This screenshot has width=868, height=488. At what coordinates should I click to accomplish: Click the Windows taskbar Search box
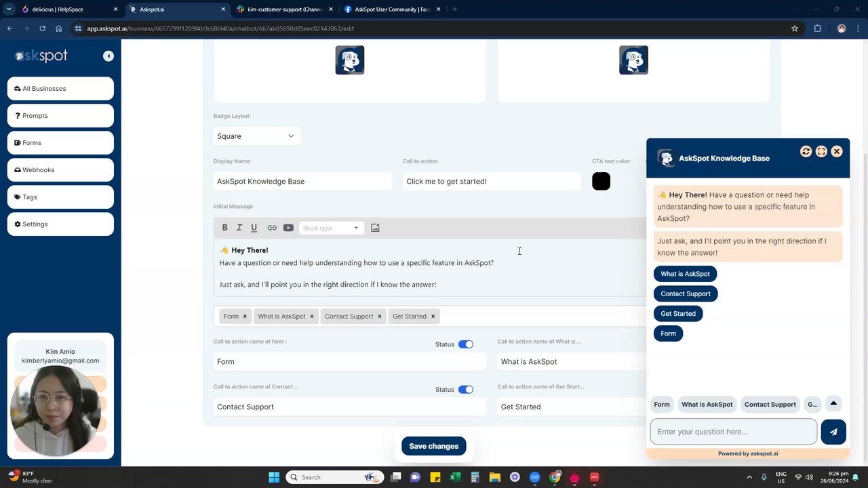(x=335, y=477)
